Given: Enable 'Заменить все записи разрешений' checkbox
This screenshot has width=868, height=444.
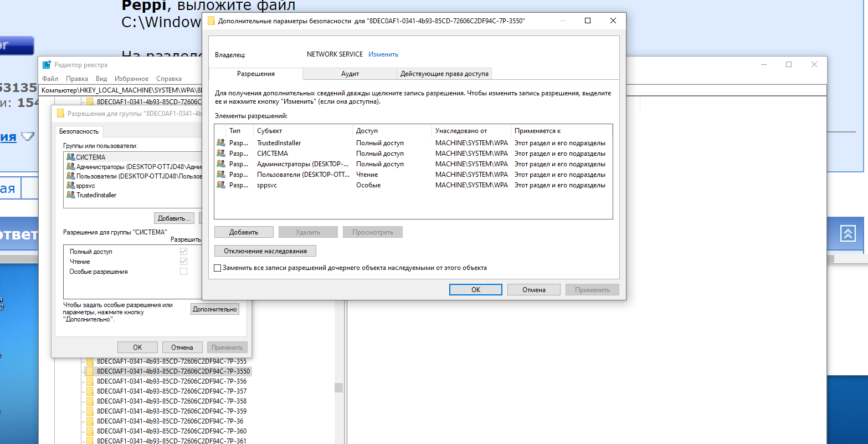Looking at the screenshot, I should [x=218, y=268].
